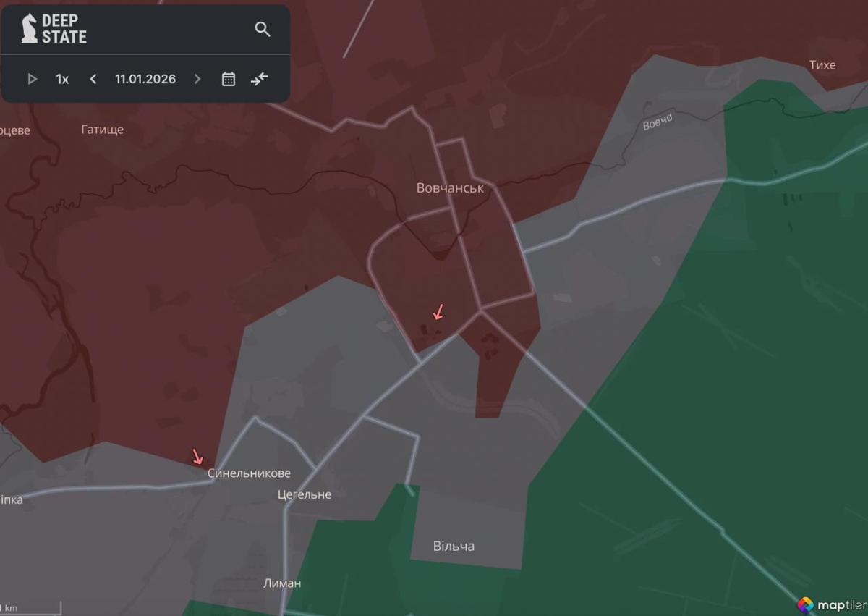Click the Гатище village label

(102, 130)
